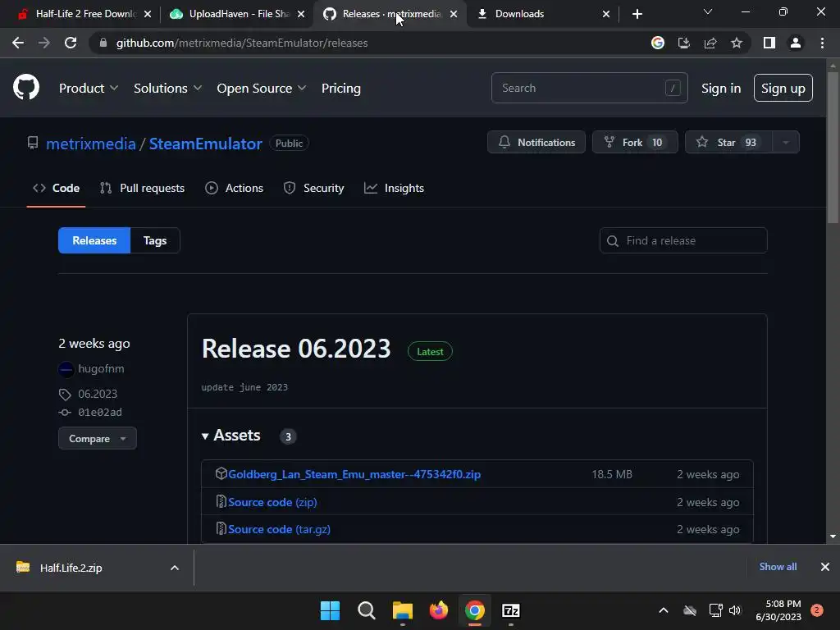
Task: Download Source code (tar.gz)
Action: point(279,529)
